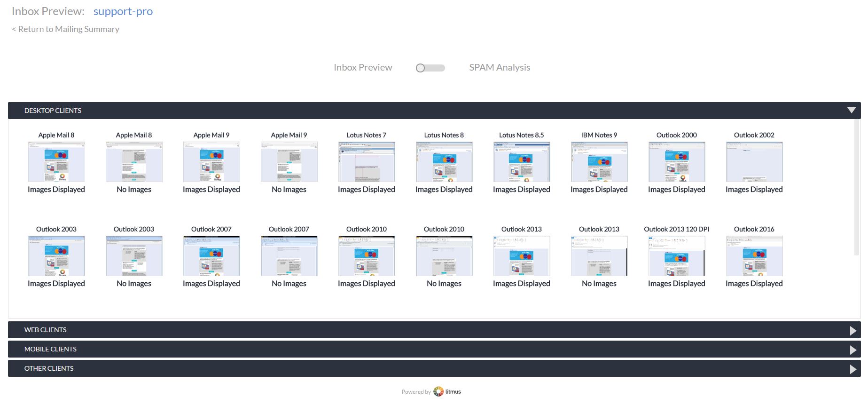Open the Outlook 2013 120 DPI preview
Screen dimensions: 868x406
point(677,256)
